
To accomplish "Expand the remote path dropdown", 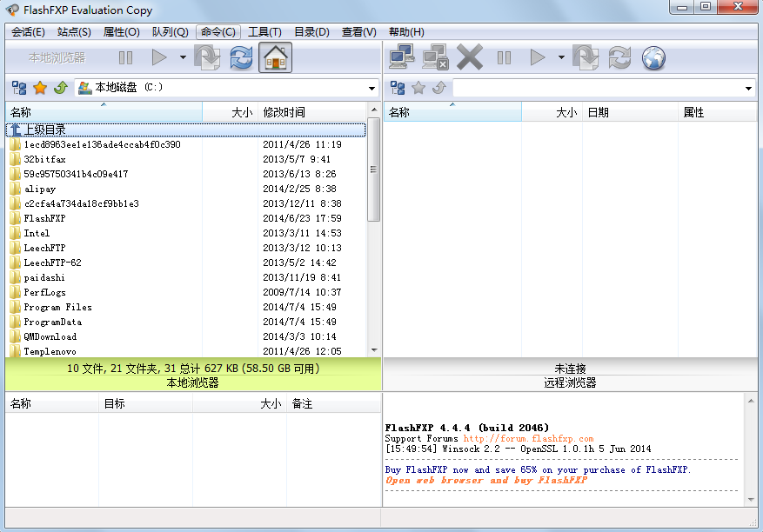I will click(748, 88).
